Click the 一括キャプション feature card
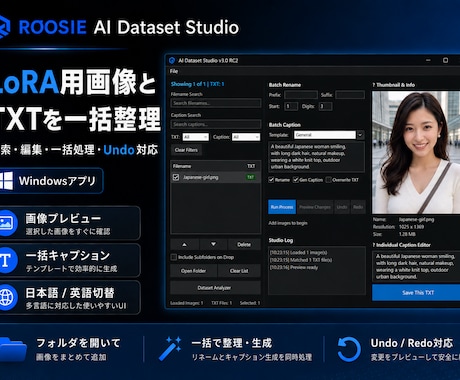460x380 pixels. [69, 260]
